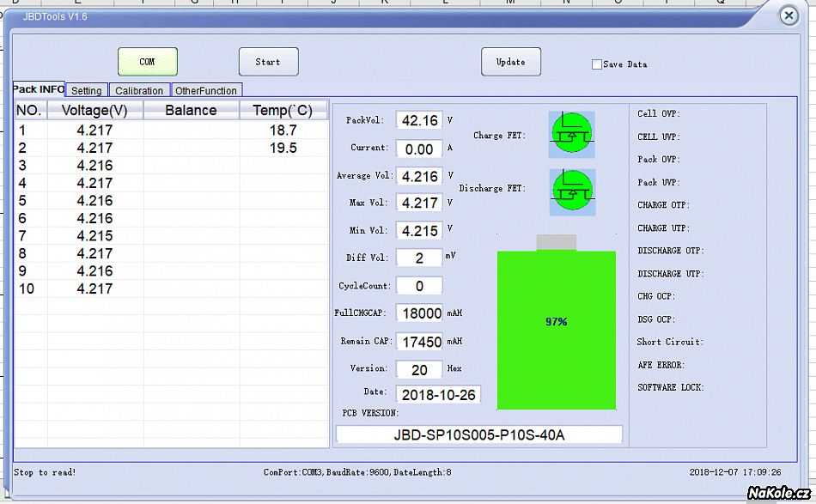Select the FullCHGCAP value field

click(x=422, y=313)
